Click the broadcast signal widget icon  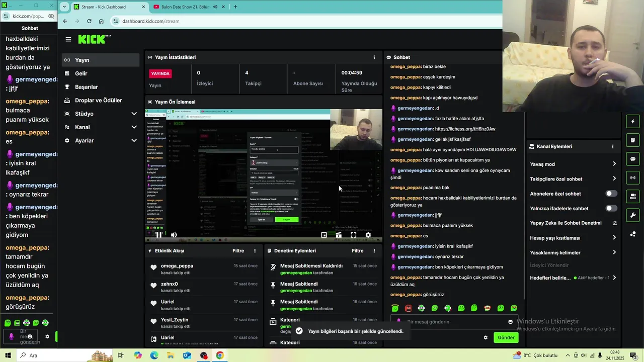633,177
